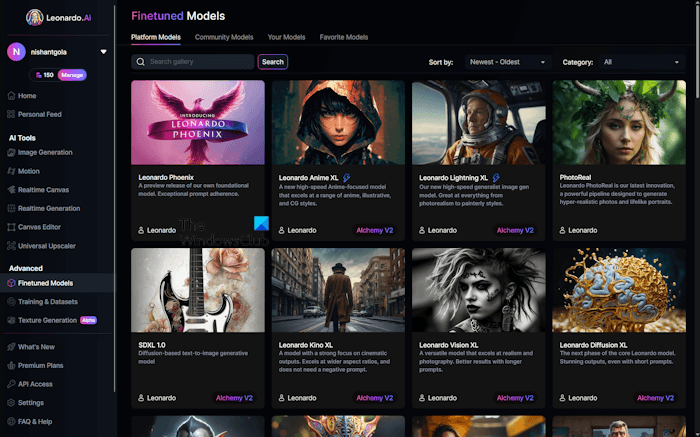Switch to Favorite Models tab

click(344, 37)
